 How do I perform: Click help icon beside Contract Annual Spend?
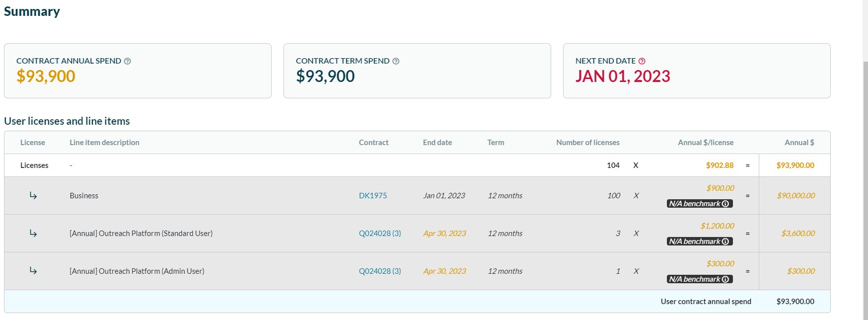(128, 61)
